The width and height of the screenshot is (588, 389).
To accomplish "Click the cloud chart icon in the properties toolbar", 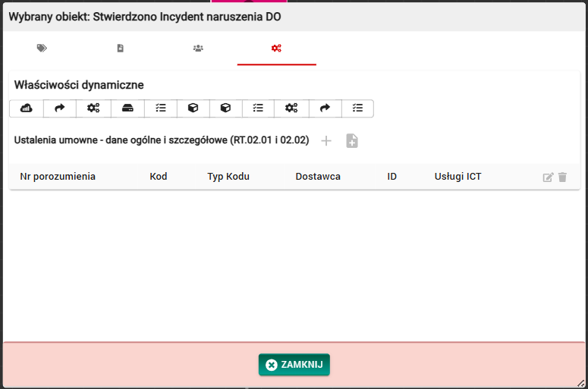I will point(26,108).
